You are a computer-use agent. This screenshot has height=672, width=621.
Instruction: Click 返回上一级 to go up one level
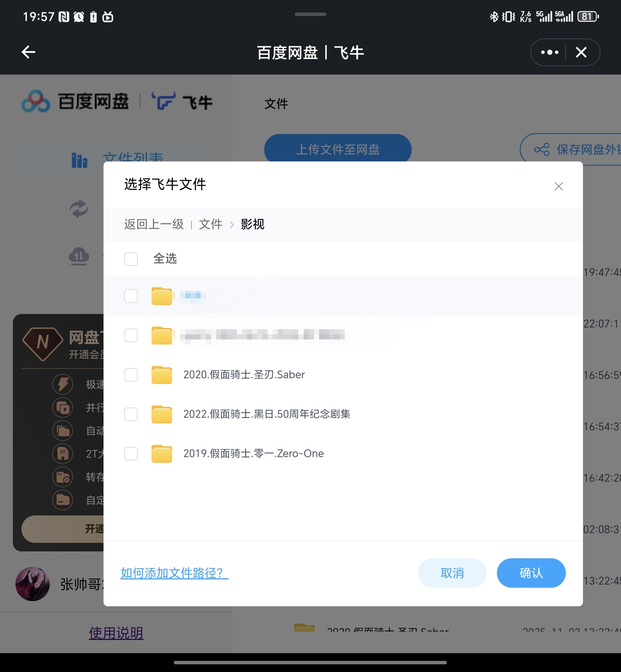point(154,224)
